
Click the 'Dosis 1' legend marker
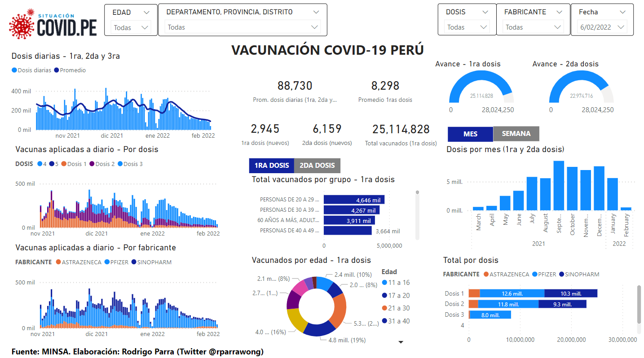[64, 164]
